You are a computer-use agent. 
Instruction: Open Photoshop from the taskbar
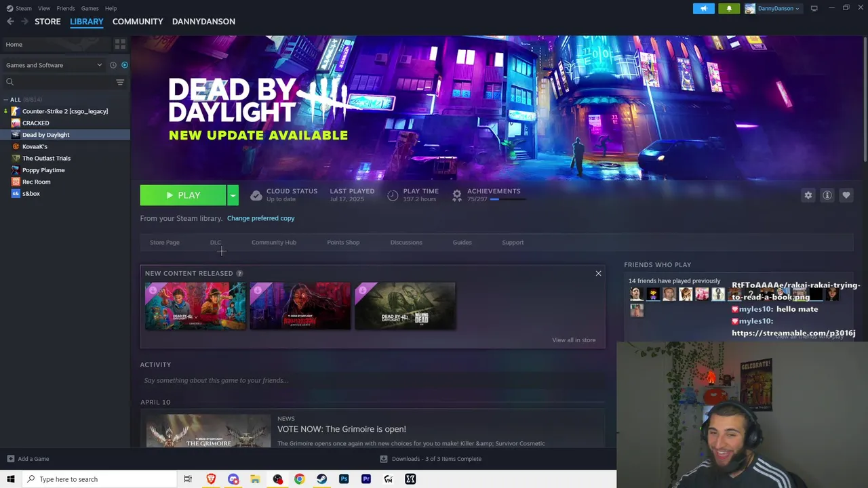pyautogui.click(x=344, y=479)
